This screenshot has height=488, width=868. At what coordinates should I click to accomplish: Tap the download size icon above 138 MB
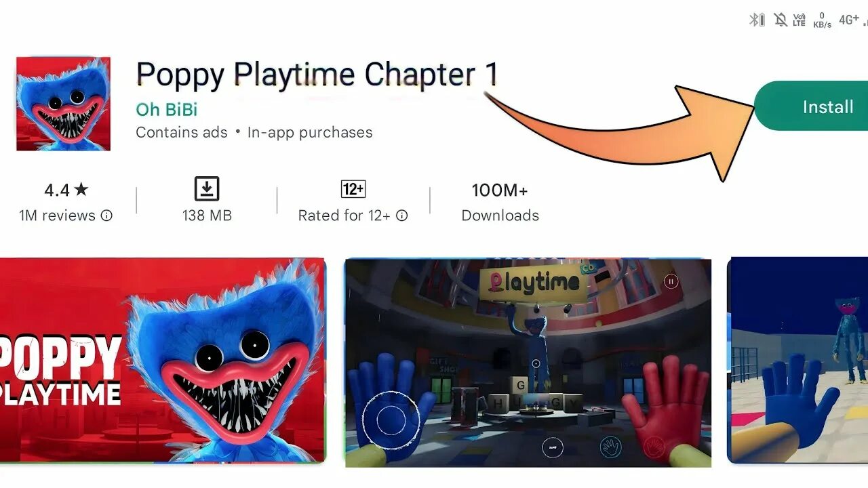tap(207, 189)
